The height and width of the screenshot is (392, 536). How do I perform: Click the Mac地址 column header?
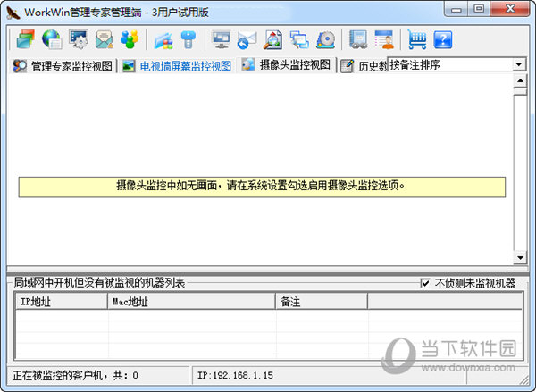(x=192, y=302)
